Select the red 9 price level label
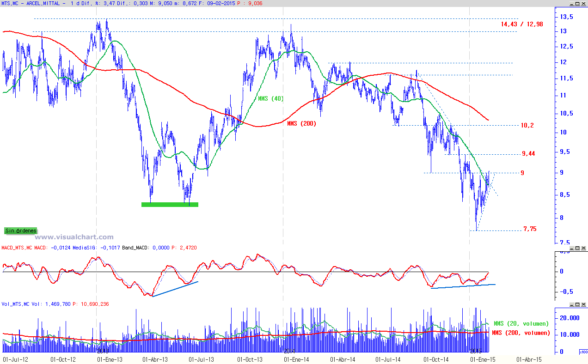 [x=522, y=173]
